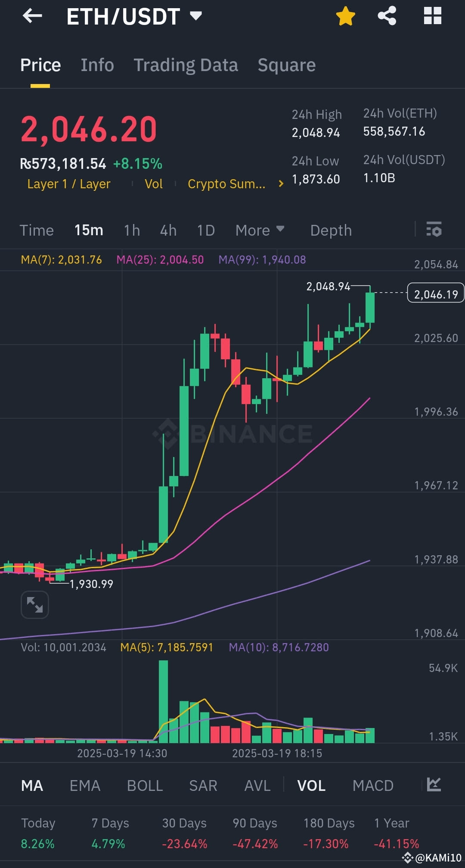Open the Depth view
This screenshot has width=465, height=868.
coord(331,230)
